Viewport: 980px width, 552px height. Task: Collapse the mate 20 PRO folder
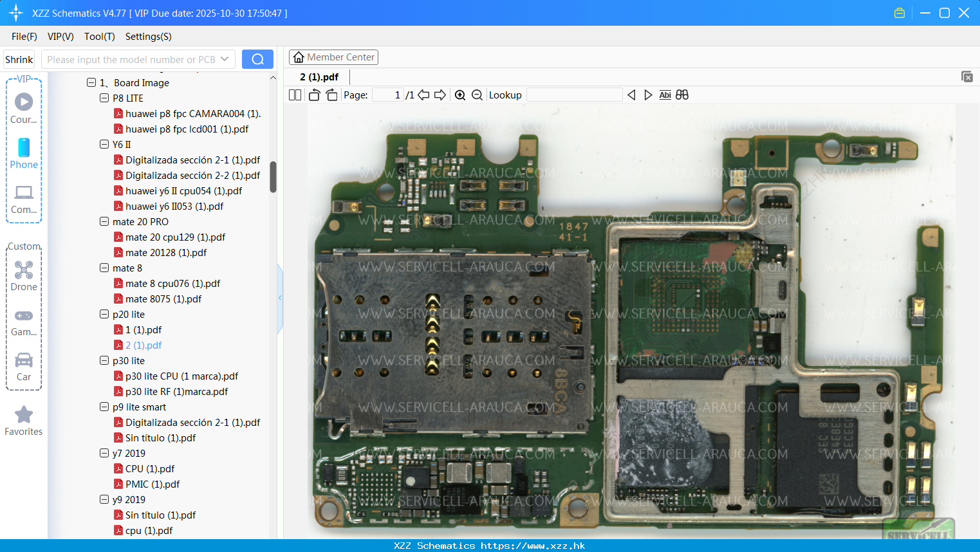[104, 221]
